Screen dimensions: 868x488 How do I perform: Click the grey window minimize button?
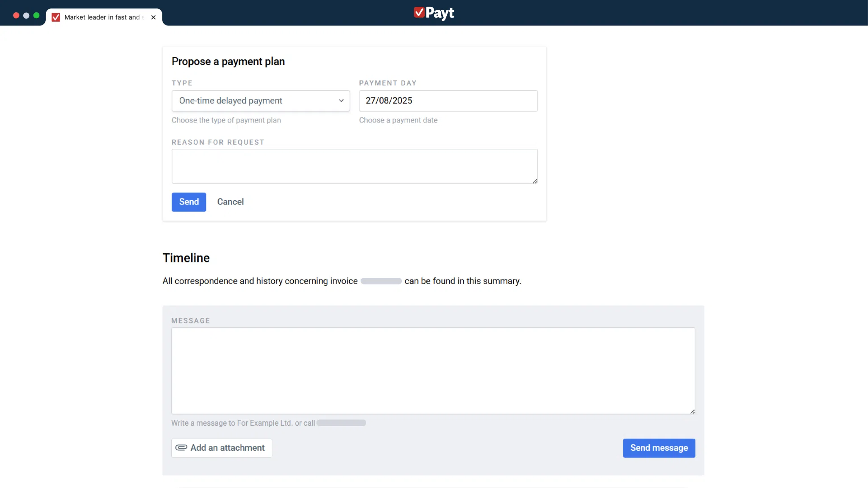coord(26,16)
